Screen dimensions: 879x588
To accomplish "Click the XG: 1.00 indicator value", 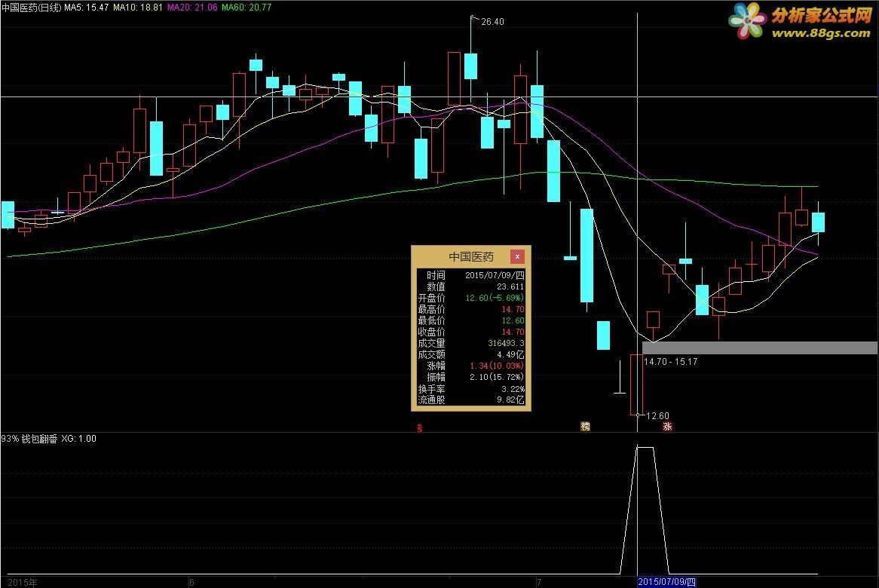I will tap(78, 438).
